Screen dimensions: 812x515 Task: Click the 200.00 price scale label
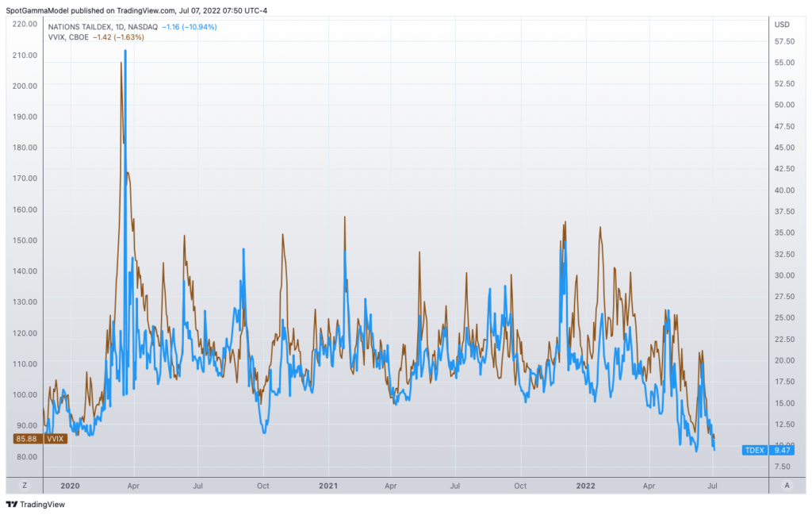click(x=25, y=86)
